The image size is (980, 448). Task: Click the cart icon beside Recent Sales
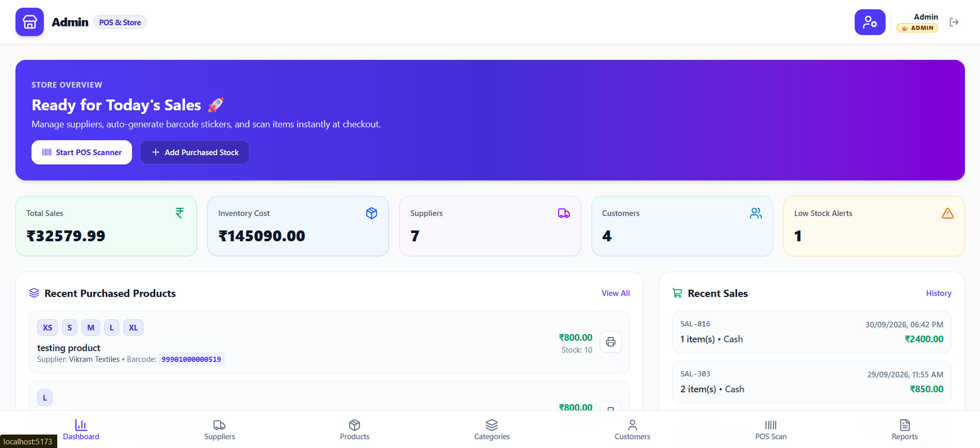pyautogui.click(x=677, y=293)
